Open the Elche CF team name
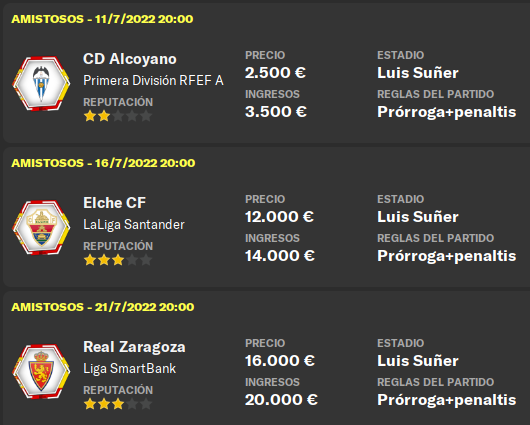The height and width of the screenshot is (425, 530). click(114, 203)
